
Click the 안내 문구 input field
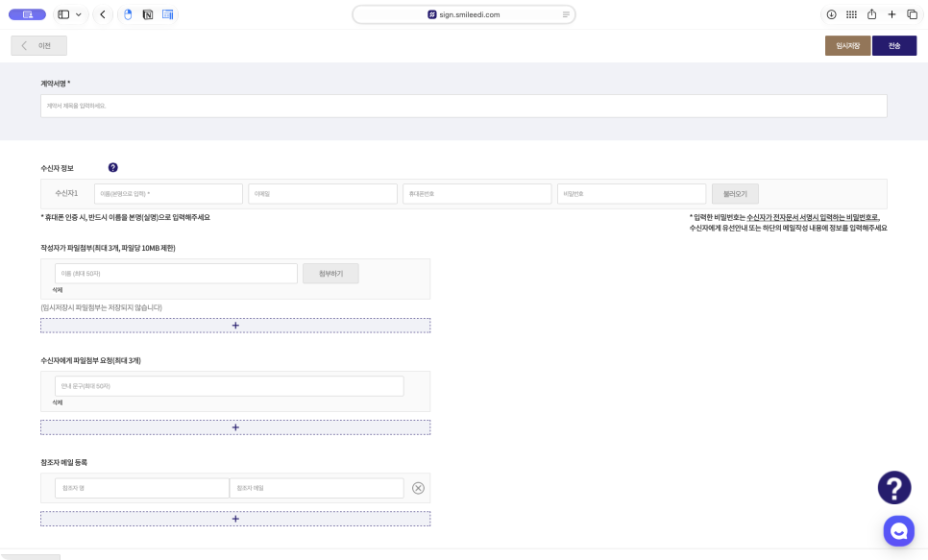(230, 386)
